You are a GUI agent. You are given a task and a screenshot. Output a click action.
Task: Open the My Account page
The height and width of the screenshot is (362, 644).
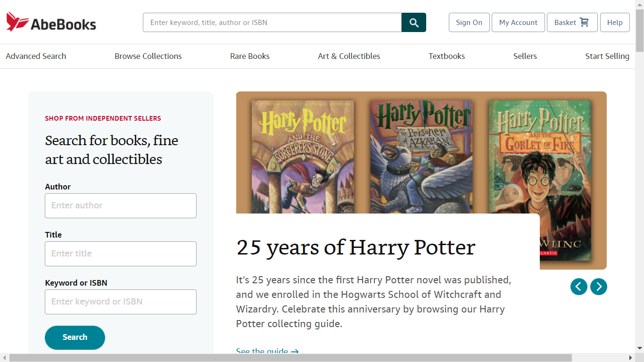pos(518,23)
